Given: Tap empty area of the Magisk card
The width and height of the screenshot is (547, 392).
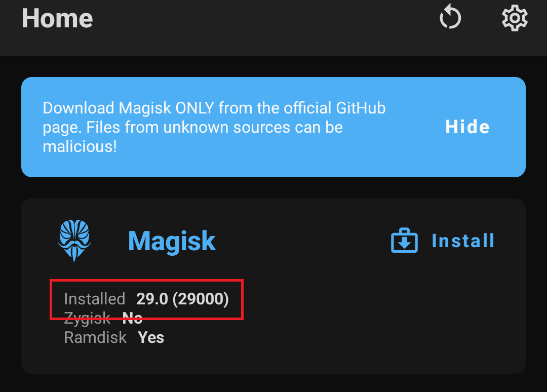Looking at the screenshot, I should coord(355,324).
